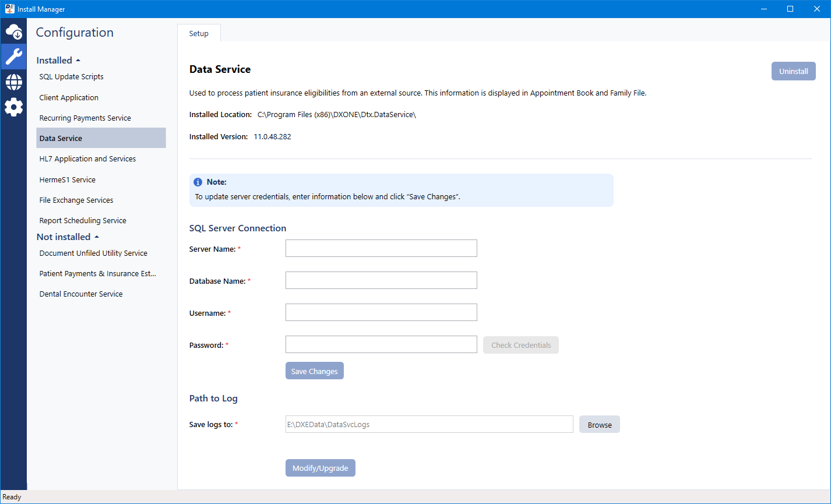
Task: Click Browse for log path
Action: [x=599, y=425]
